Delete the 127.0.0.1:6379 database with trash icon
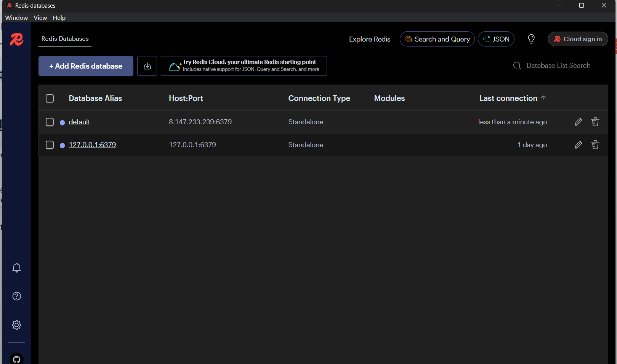The image size is (617, 364). point(595,145)
